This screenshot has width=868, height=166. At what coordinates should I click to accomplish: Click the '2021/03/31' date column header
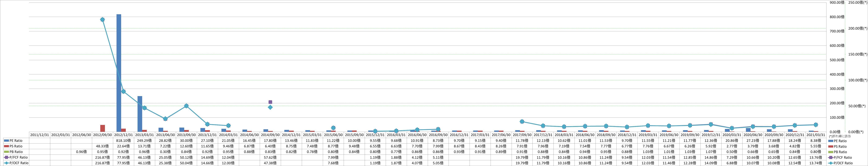click(816, 135)
